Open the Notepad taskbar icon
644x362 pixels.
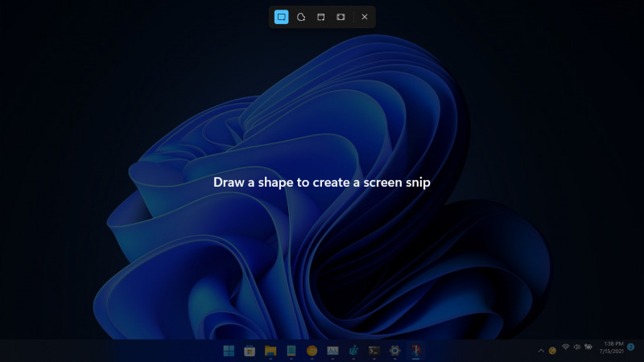[291, 351]
